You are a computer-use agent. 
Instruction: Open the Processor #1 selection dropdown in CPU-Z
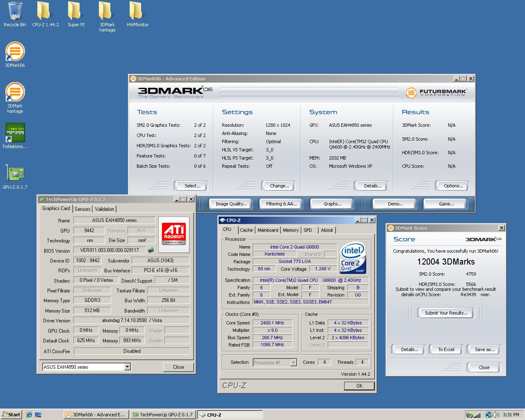(293, 362)
